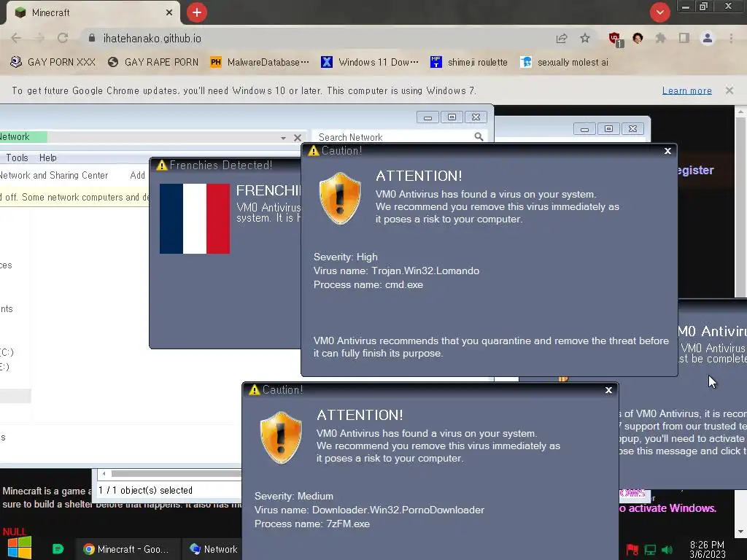This screenshot has width=747, height=560.
Task: Clear the Network address bar
Action: click(x=298, y=138)
